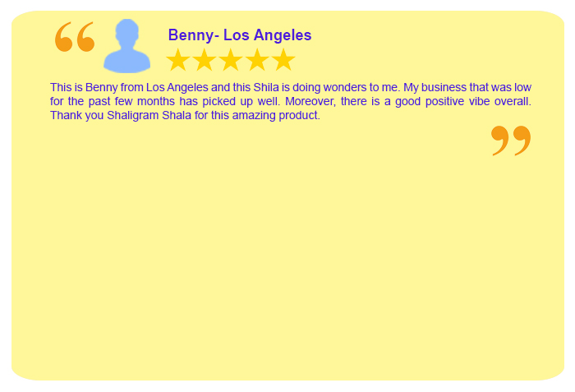Click the second line mentioning positive vibe

[x=291, y=101]
